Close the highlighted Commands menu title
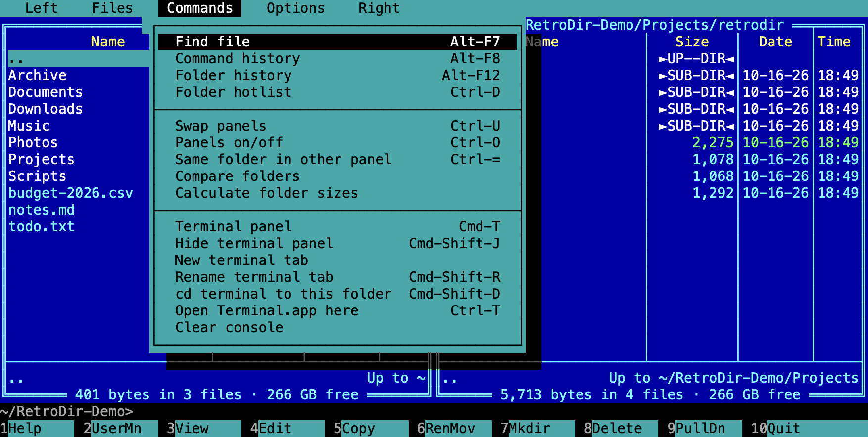 200,8
